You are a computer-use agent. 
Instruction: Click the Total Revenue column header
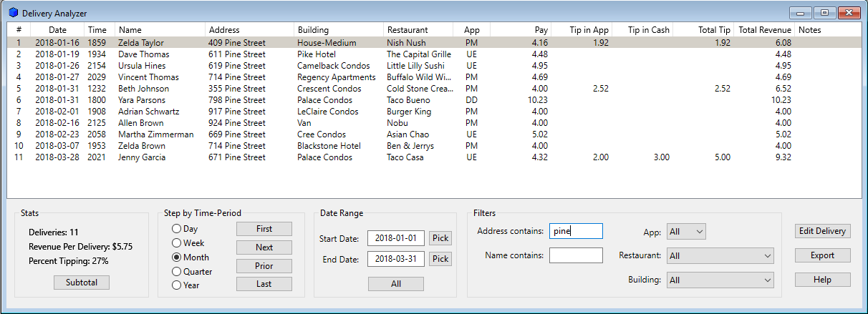[x=765, y=30]
